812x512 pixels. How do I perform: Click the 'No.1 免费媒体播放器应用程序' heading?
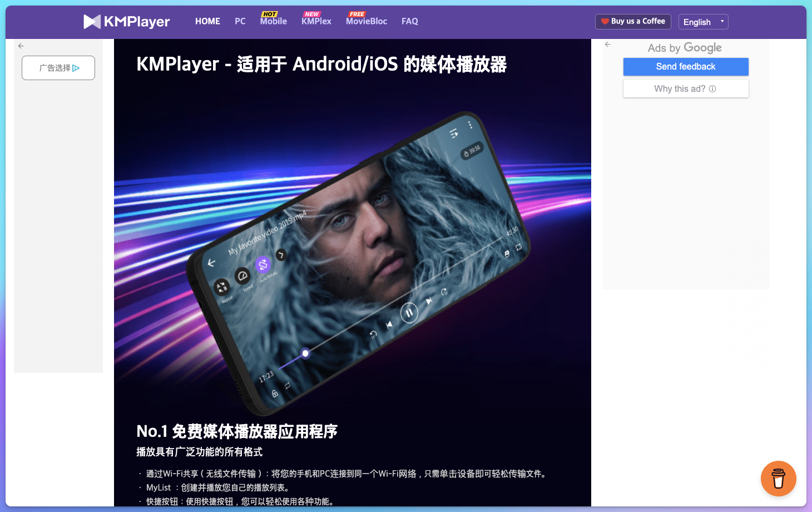[x=237, y=431]
